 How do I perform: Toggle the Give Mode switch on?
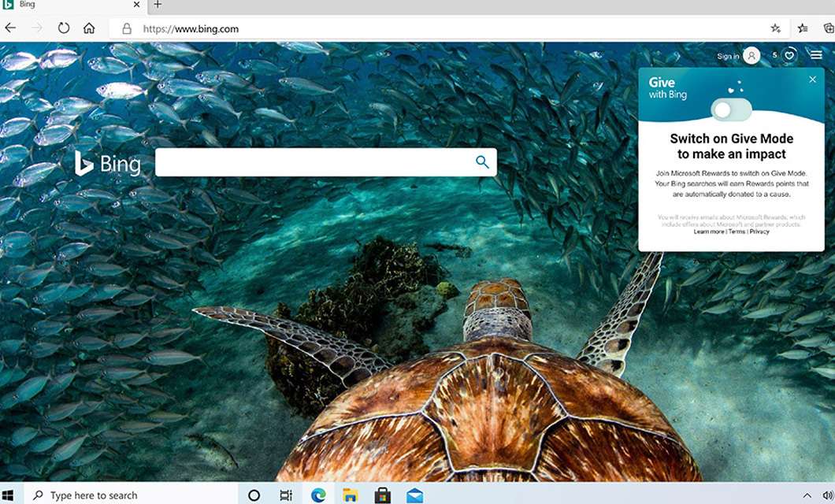coord(731,110)
